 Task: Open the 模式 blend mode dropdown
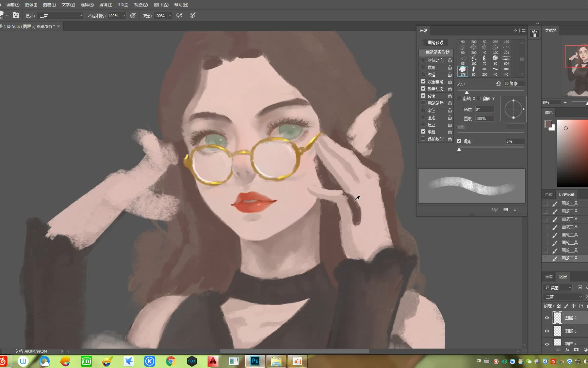click(61, 16)
